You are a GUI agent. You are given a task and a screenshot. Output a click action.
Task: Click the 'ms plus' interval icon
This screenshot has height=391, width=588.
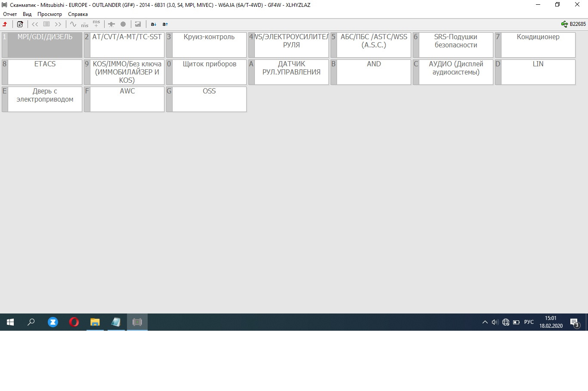pyautogui.click(x=96, y=24)
